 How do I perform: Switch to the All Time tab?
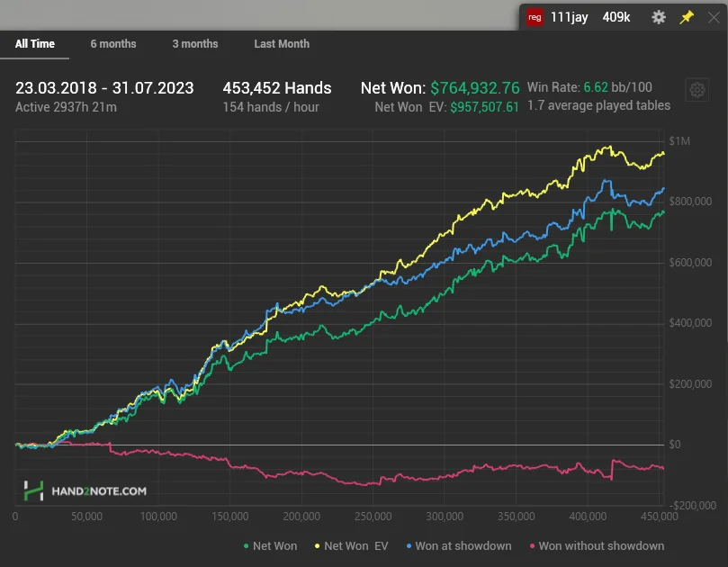(35, 43)
